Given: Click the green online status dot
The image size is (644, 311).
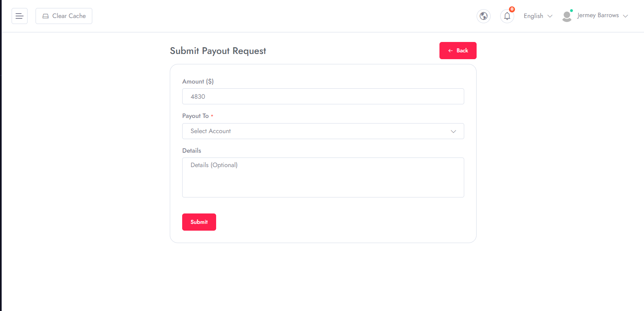Looking at the screenshot, I should (571, 10).
